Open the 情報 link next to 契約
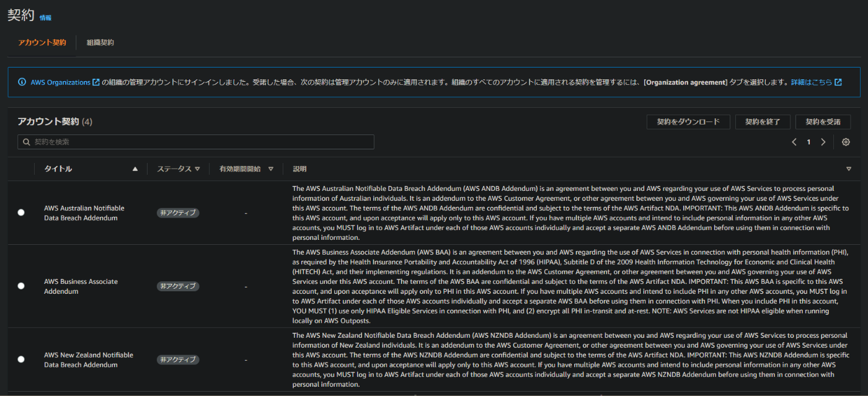The image size is (868, 396). [x=45, y=18]
